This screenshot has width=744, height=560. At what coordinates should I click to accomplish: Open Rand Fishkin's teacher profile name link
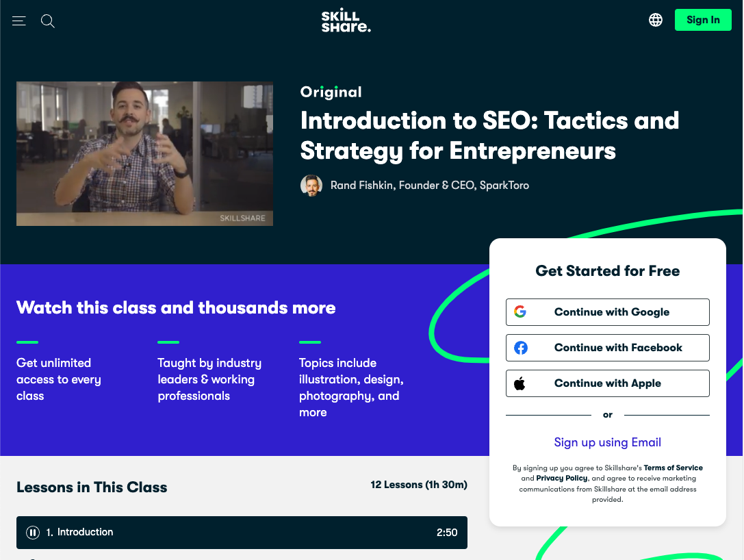pyautogui.click(x=429, y=185)
